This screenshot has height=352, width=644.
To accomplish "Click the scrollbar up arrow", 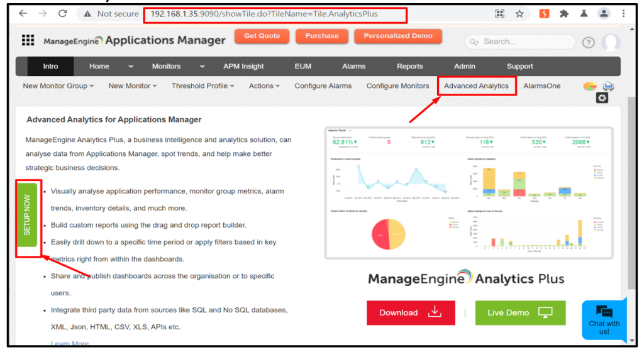I will (631, 29).
